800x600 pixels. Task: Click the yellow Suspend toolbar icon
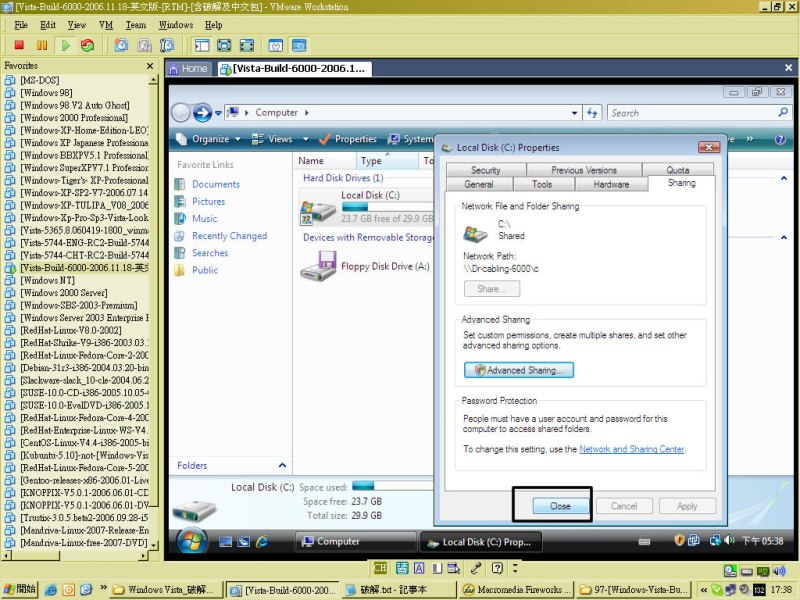pyautogui.click(x=42, y=45)
